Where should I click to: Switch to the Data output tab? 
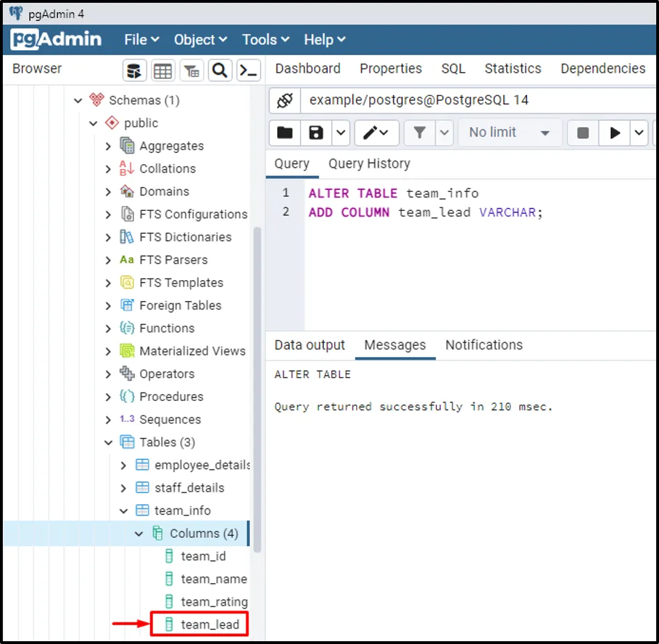309,345
